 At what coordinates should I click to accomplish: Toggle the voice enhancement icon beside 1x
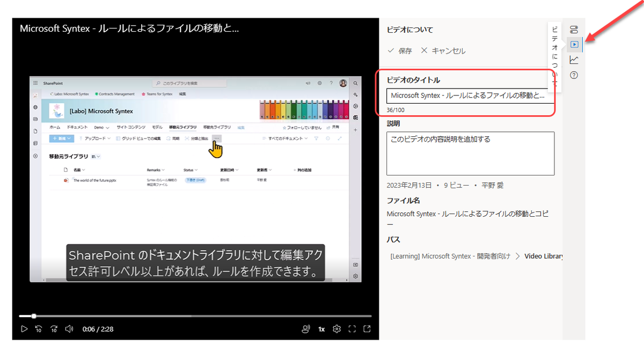coord(306,329)
